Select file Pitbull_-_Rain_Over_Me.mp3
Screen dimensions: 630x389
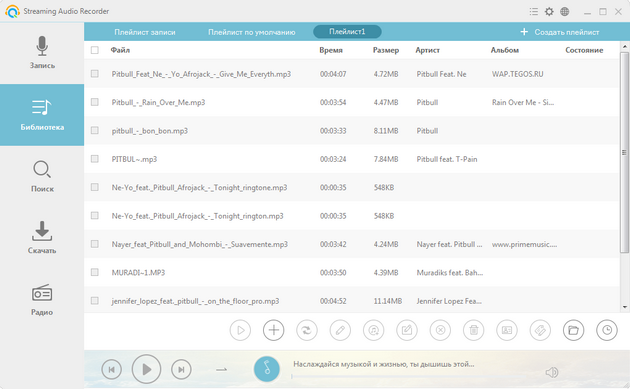coord(158,102)
